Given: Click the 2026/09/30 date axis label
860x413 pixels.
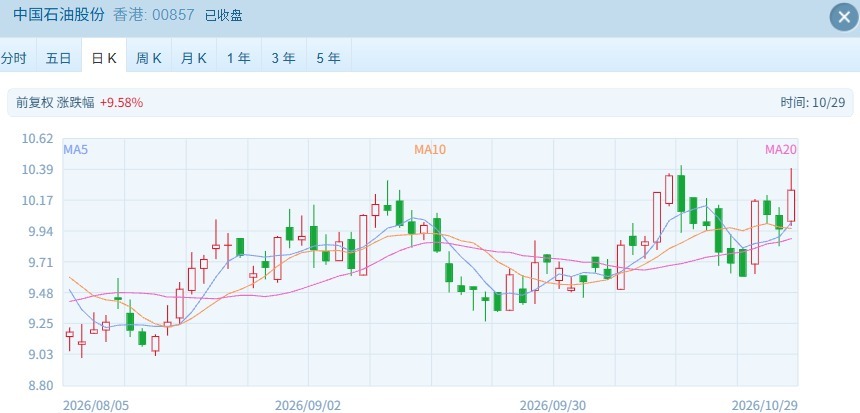Looking at the screenshot, I should [553, 406].
